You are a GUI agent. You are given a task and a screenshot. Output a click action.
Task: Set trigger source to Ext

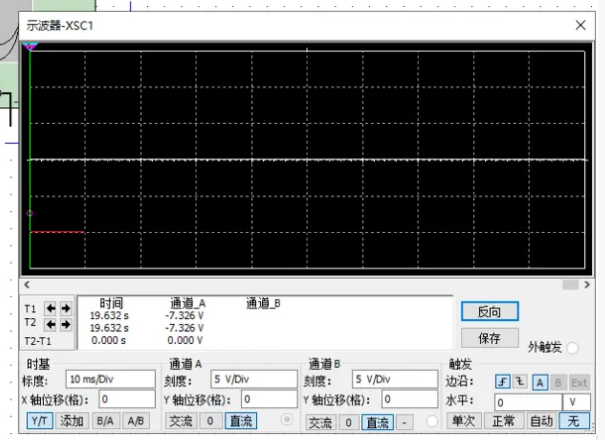point(579,382)
